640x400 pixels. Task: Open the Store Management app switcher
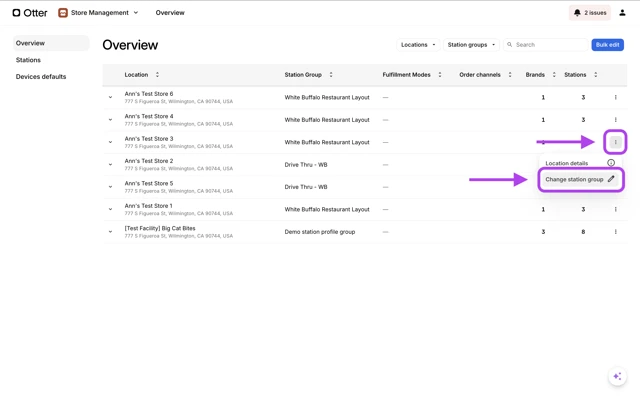98,13
